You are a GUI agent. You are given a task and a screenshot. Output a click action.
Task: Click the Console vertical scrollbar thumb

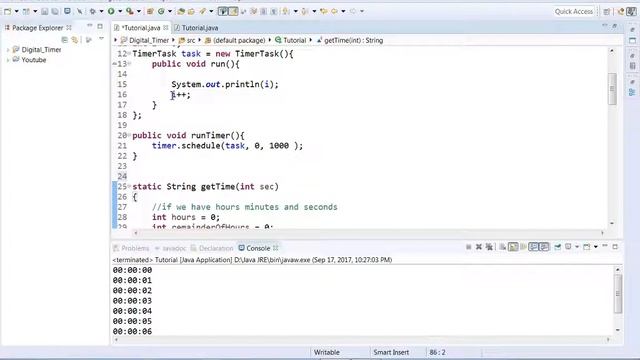(618, 294)
